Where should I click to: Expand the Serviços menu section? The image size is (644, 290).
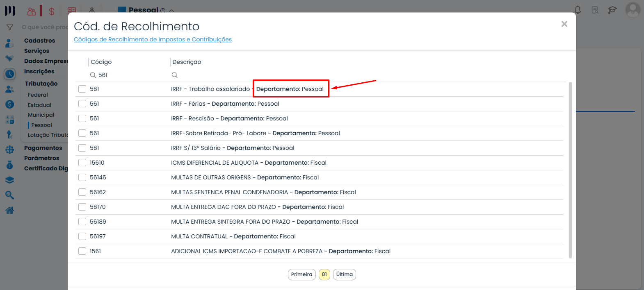click(x=37, y=51)
